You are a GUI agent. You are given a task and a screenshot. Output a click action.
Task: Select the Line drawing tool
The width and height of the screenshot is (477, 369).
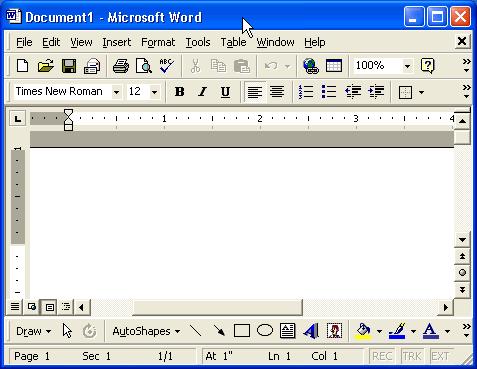coord(196,331)
